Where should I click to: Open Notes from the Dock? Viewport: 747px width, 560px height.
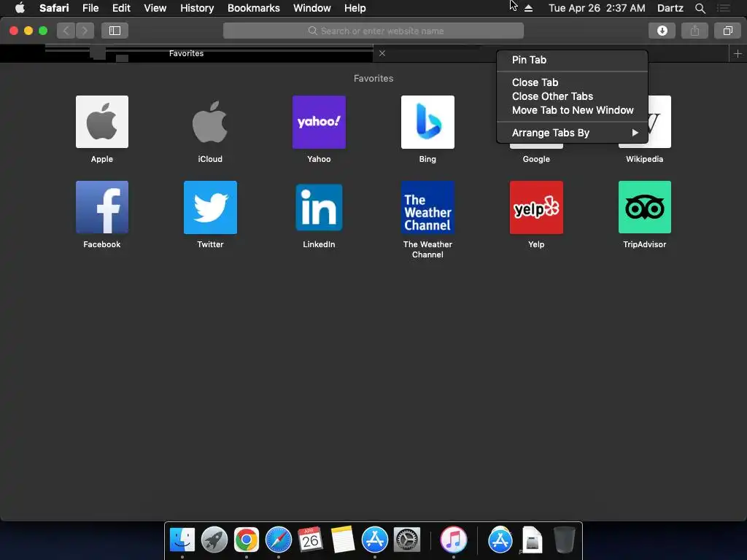point(343,540)
